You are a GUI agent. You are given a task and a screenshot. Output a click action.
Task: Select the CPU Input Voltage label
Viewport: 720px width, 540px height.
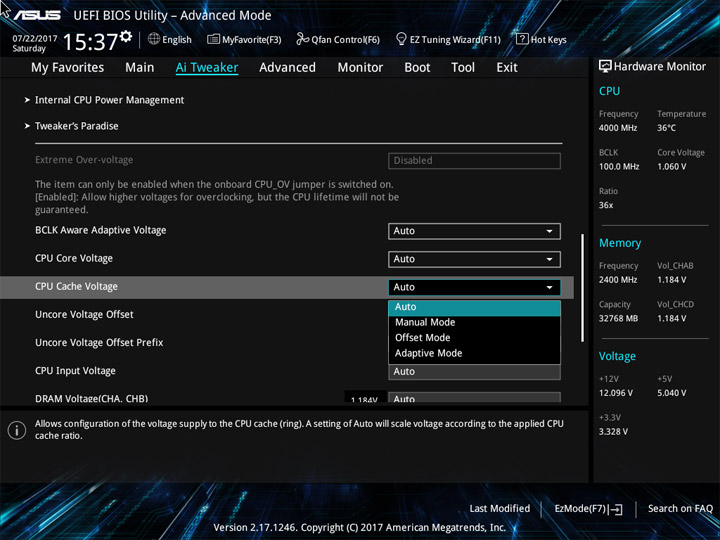[x=75, y=371]
